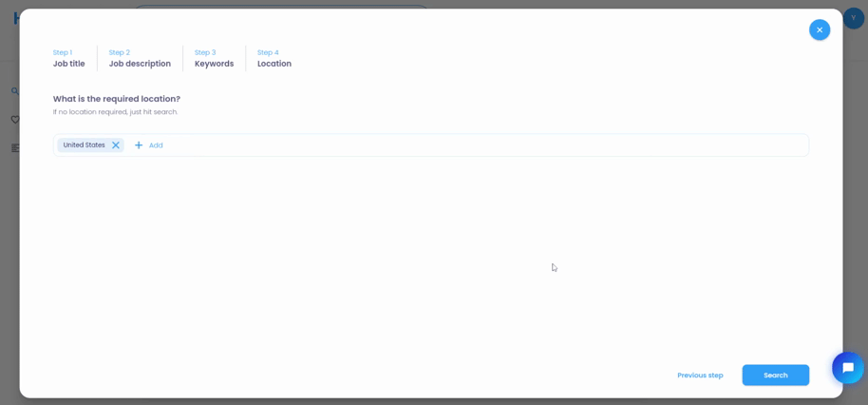The image size is (868, 405).
Task: Click the Add text to add a location
Action: (156, 145)
